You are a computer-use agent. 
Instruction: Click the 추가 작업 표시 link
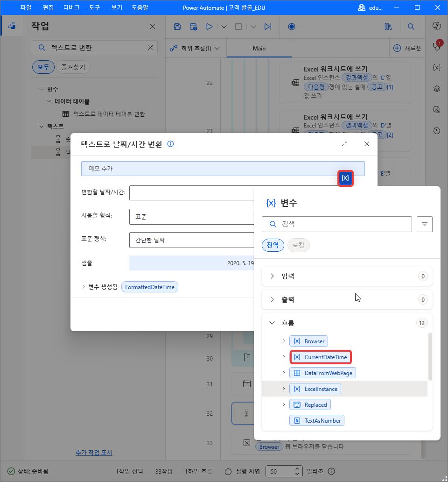pos(94,453)
